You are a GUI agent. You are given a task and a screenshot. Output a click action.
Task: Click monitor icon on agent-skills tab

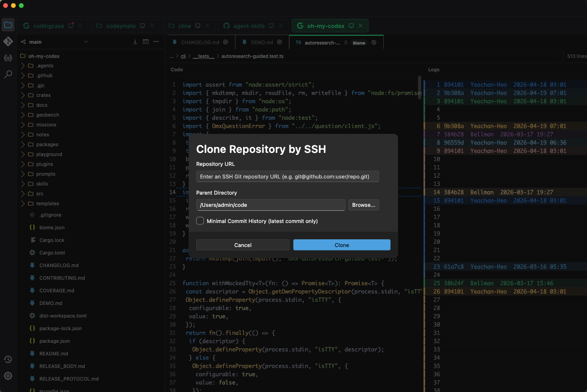[271, 26]
